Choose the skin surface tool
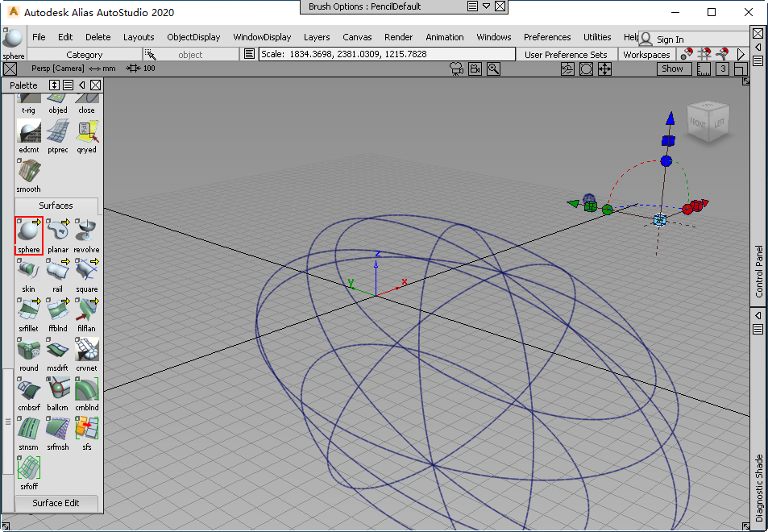The image size is (768, 532). pos(29,272)
